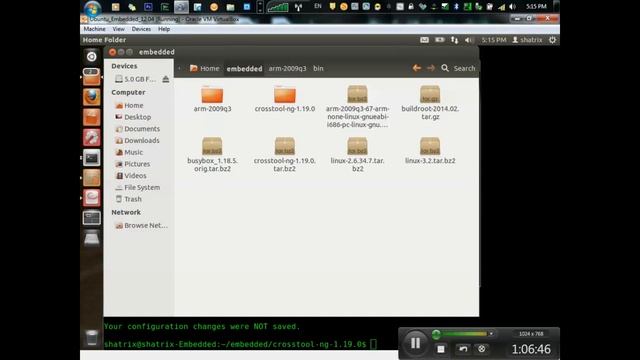Open Documents in the sidebar
The width and height of the screenshot is (640, 360).
[138, 129]
